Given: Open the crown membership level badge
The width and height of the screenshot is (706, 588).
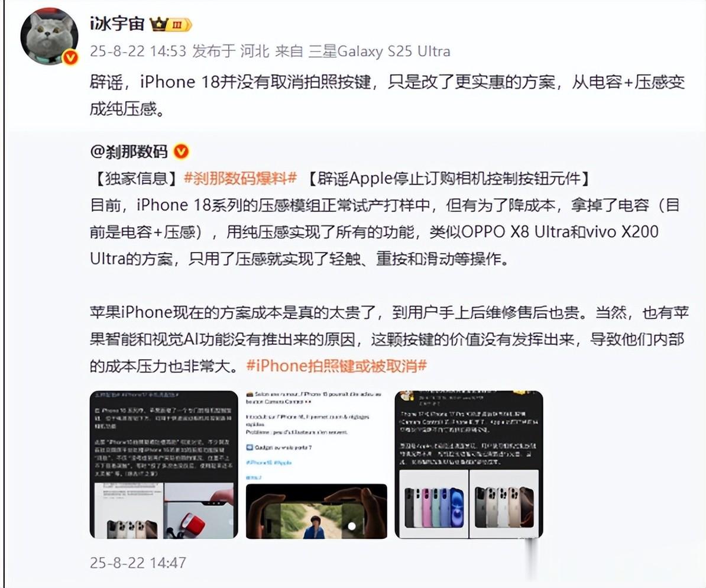Looking at the screenshot, I should point(171,24).
